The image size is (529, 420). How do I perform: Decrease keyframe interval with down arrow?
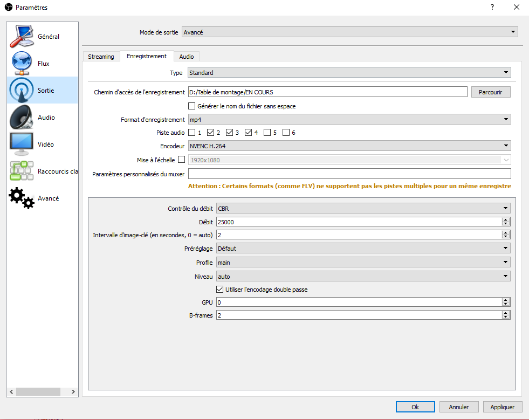(x=506, y=237)
